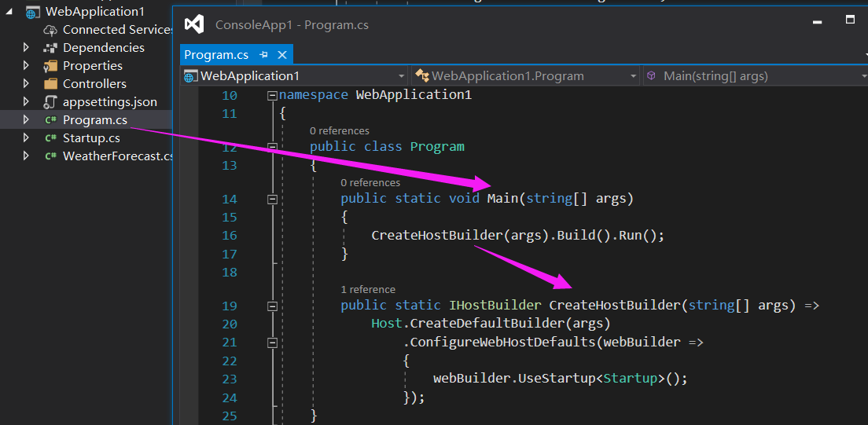Collapse the Main method code region
This screenshot has width=868, height=425.
(x=272, y=200)
